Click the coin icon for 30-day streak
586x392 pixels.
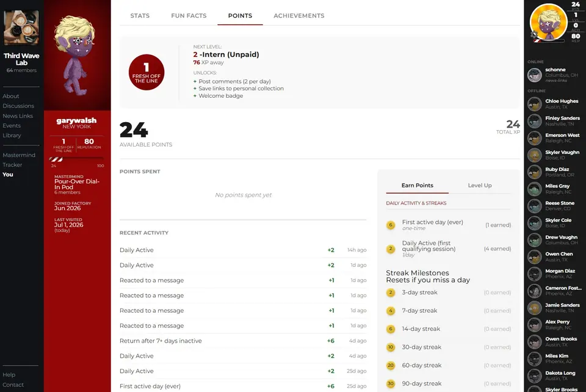(x=391, y=347)
